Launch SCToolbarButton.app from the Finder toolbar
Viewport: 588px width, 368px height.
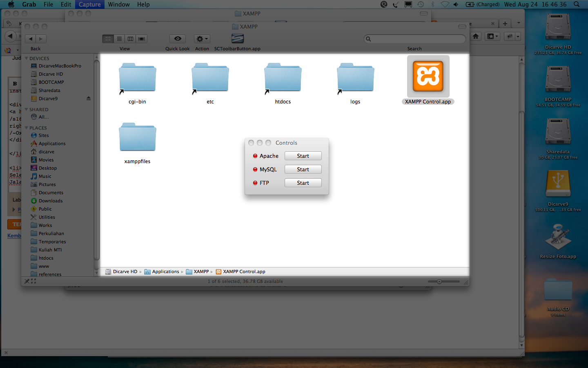[x=237, y=38]
